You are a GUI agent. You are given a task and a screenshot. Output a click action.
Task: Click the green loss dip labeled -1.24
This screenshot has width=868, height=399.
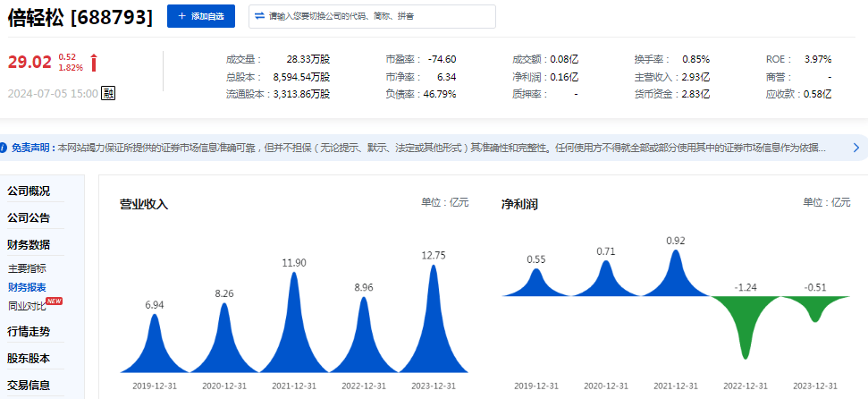point(746,327)
